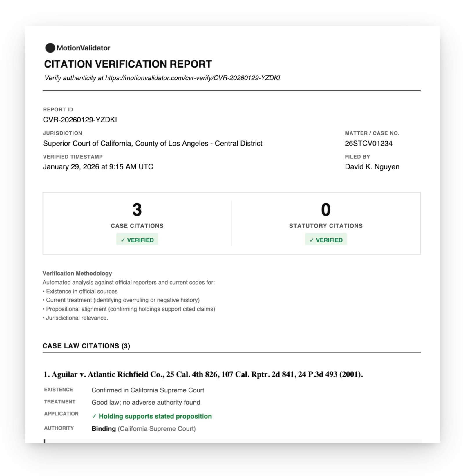Click the Verified badge under Statutory Citations

click(326, 240)
